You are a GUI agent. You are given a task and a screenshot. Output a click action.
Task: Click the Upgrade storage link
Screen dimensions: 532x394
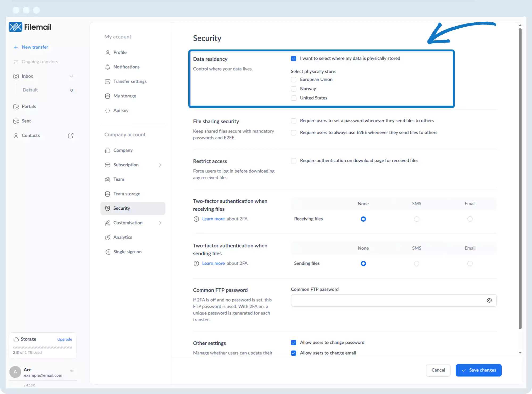[x=65, y=339]
